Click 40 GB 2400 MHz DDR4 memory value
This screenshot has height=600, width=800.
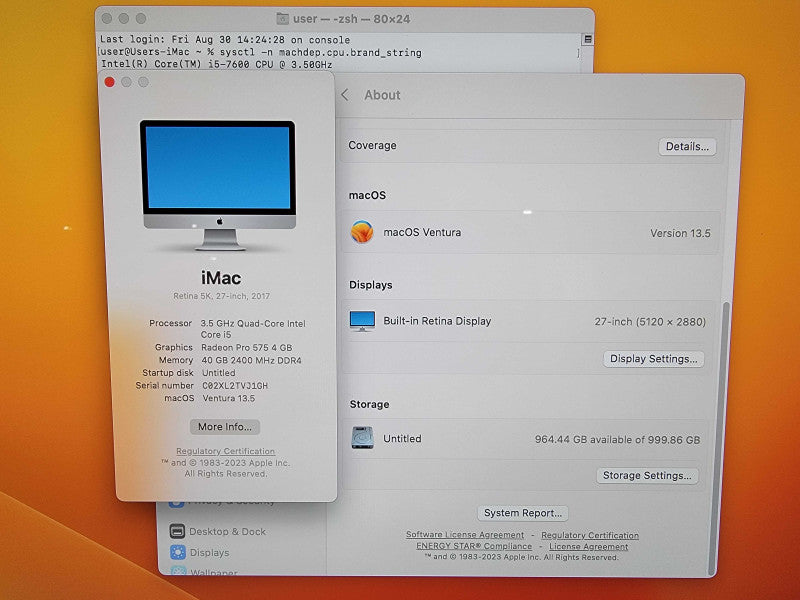click(251, 360)
